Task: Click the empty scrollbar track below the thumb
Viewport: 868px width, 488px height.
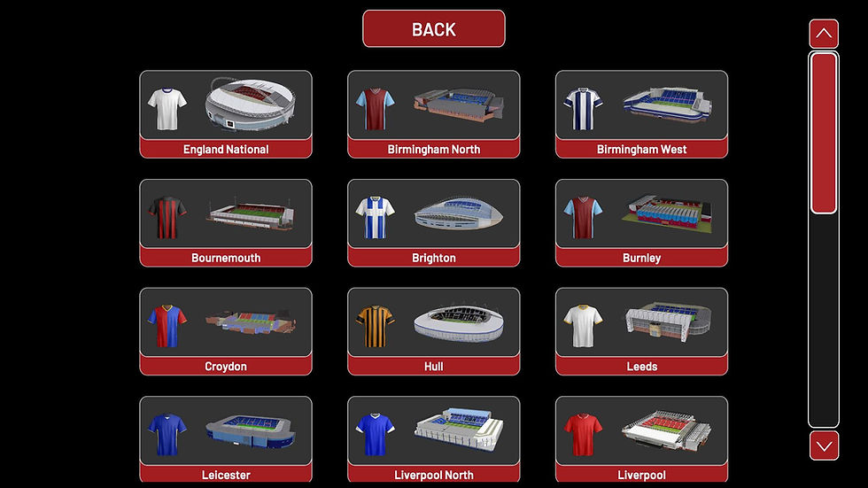Action: [x=824, y=320]
